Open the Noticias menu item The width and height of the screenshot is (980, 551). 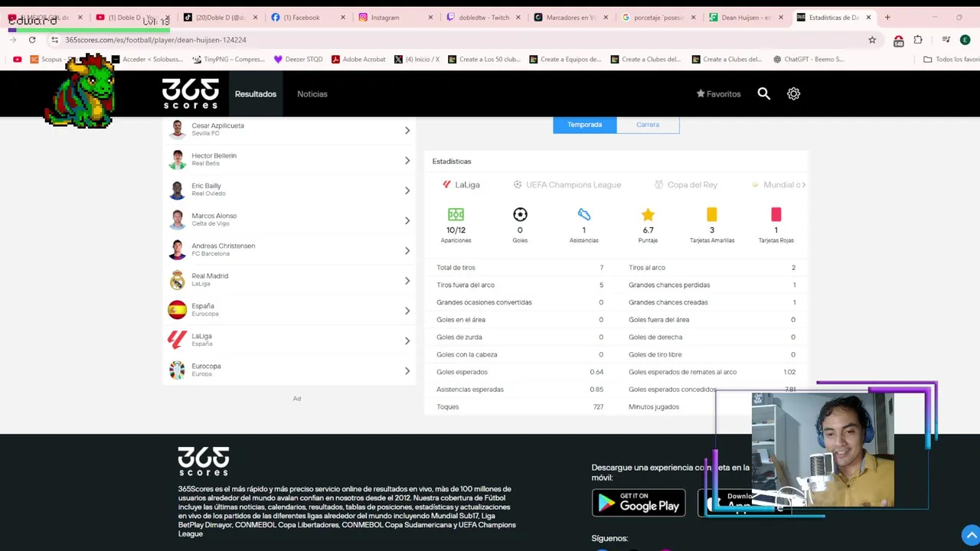(312, 94)
